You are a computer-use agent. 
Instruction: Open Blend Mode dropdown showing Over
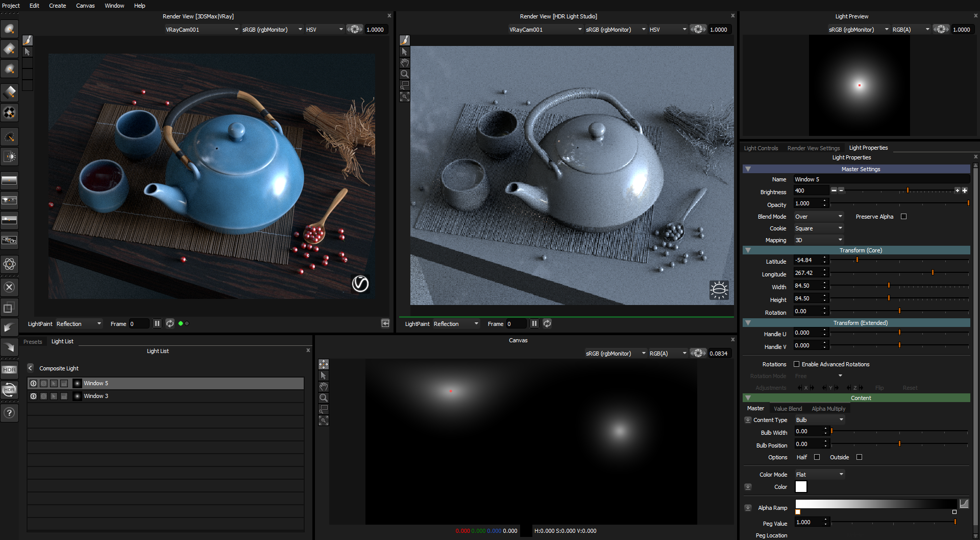[819, 217]
